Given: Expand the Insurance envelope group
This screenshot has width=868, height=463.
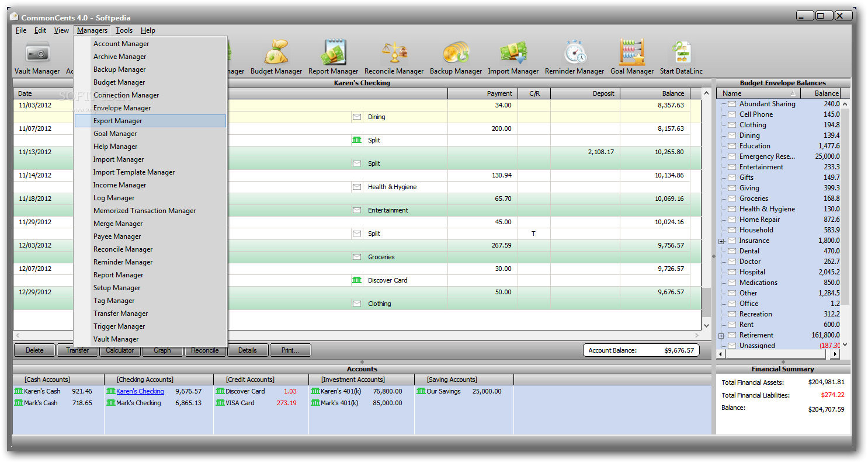Looking at the screenshot, I should click(721, 241).
